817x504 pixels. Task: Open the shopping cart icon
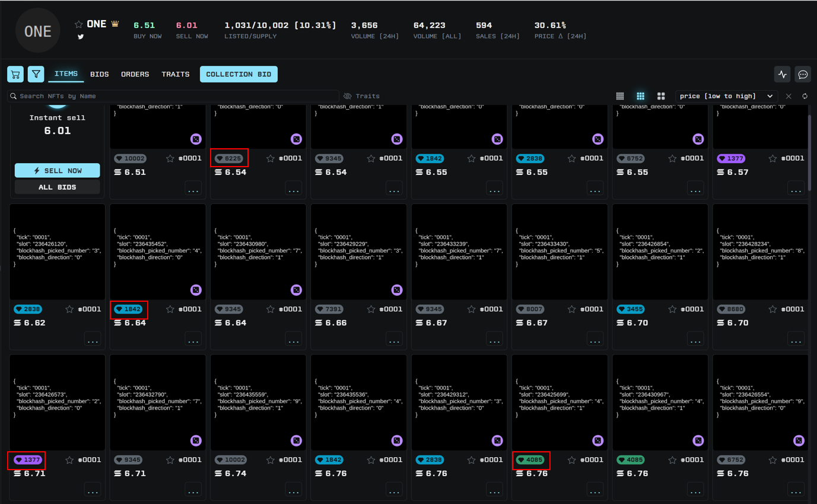(x=15, y=74)
